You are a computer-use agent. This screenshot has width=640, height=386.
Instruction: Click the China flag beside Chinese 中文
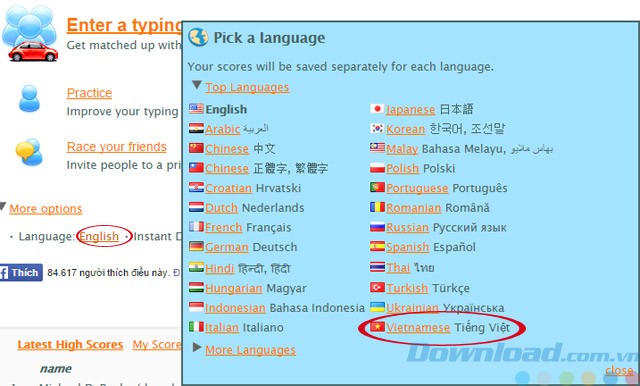(196, 148)
